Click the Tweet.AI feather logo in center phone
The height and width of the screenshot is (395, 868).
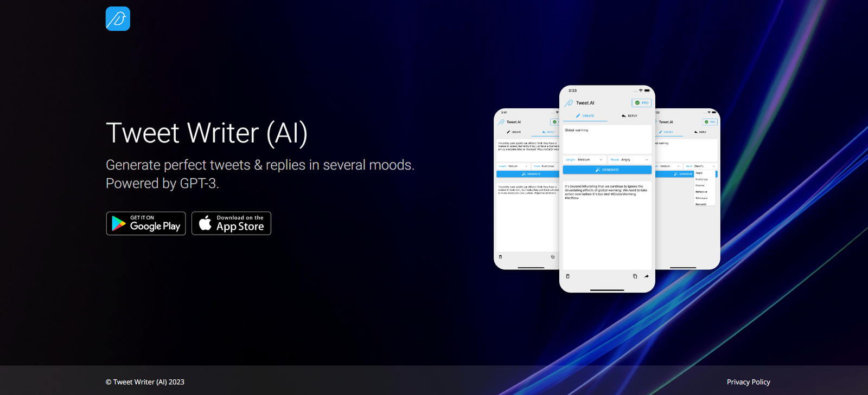[569, 103]
